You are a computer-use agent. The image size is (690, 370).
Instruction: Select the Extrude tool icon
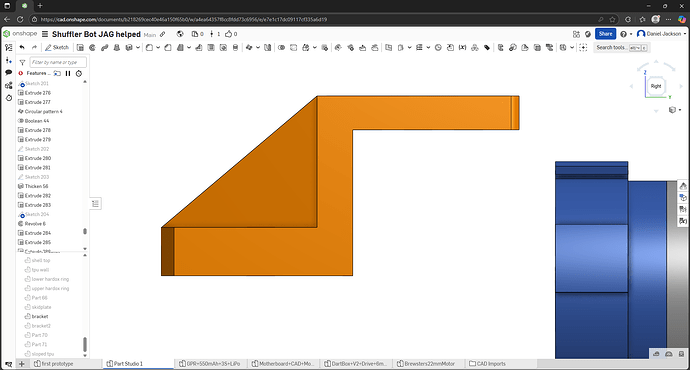80,48
